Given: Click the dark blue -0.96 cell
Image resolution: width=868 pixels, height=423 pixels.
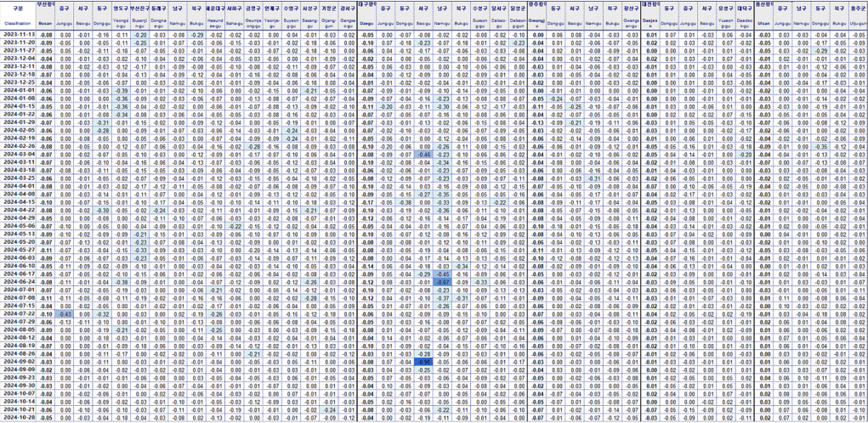Looking at the screenshot, I should pyautogui.click(x=423, y=362).
